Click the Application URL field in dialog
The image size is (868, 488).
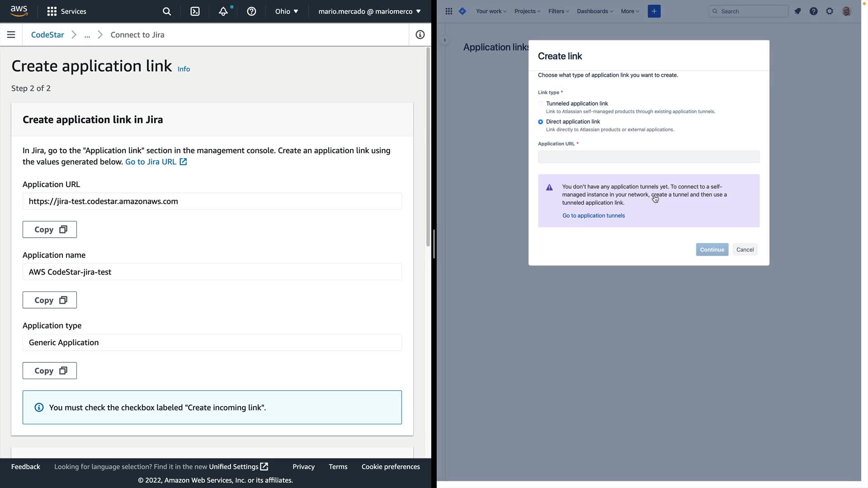pyautogui.click(x=648, y=157)
